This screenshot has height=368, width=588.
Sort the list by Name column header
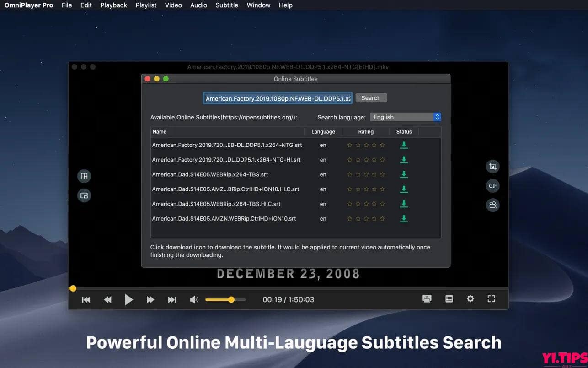tap(227, 132)
